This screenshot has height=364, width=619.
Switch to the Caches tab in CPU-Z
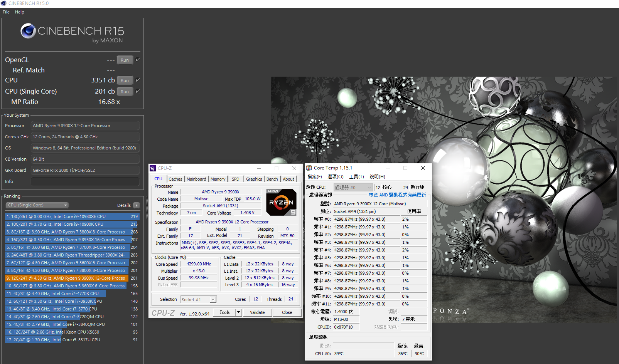pyautogui.click(x=175, y=179)
